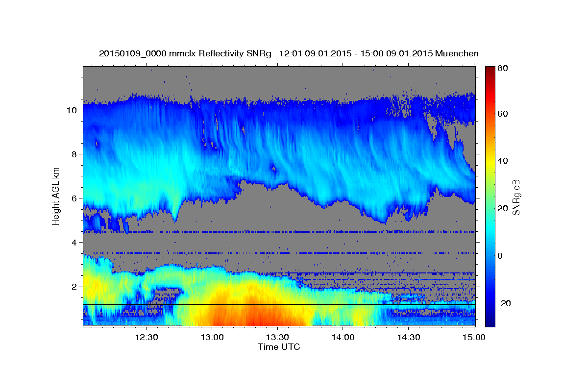Click the 14:30 time tick label
588x392 pixels.
(x=408, y=337)
